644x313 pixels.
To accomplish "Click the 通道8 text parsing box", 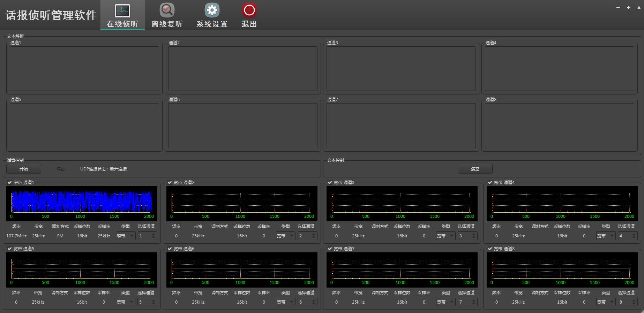I will 560,125.
